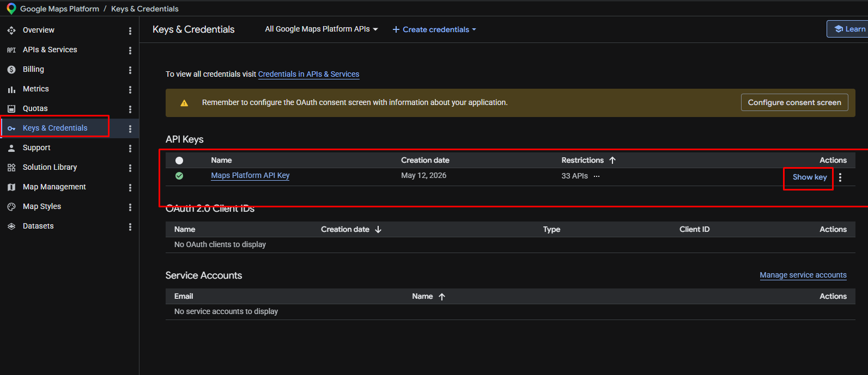
Task: Click the May 12, 2026 creation date
Action: point(424,176)
